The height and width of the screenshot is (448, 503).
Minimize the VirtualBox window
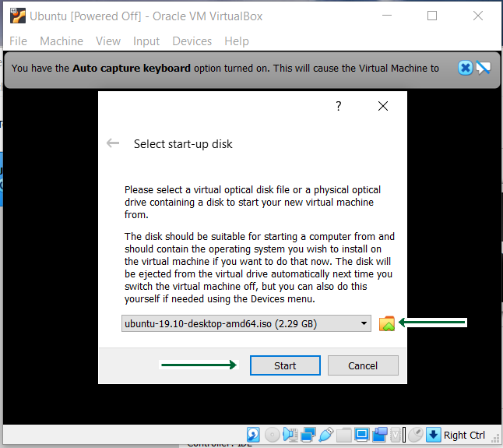387,16
